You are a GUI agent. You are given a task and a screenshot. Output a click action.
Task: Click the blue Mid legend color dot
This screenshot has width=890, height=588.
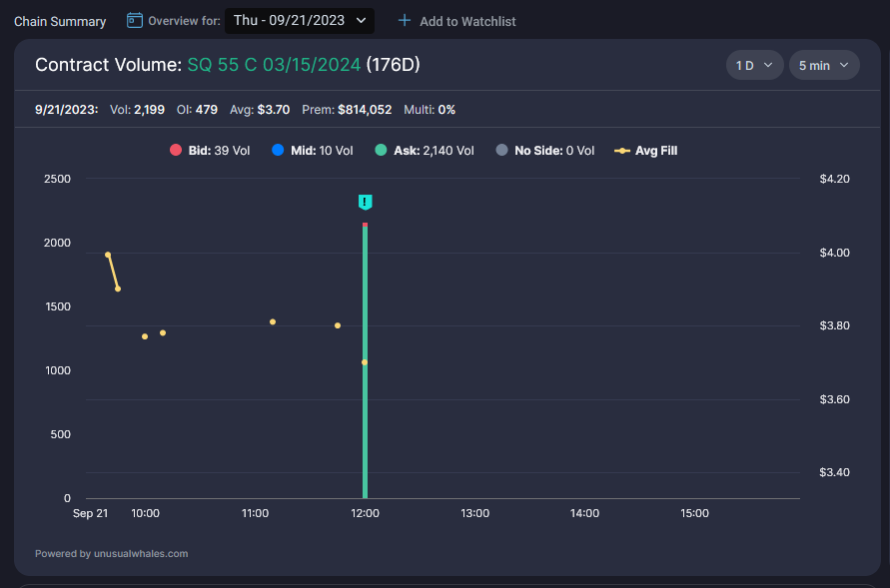[x=278, y=150]
